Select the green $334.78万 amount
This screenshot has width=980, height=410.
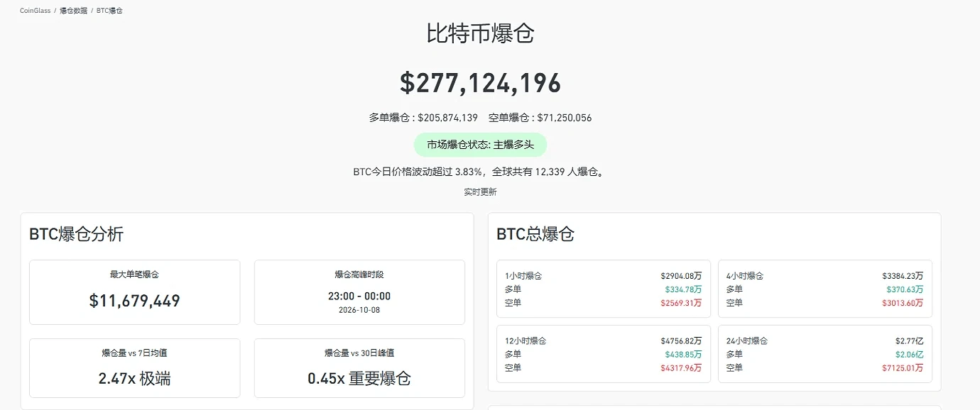click(683, 289)
